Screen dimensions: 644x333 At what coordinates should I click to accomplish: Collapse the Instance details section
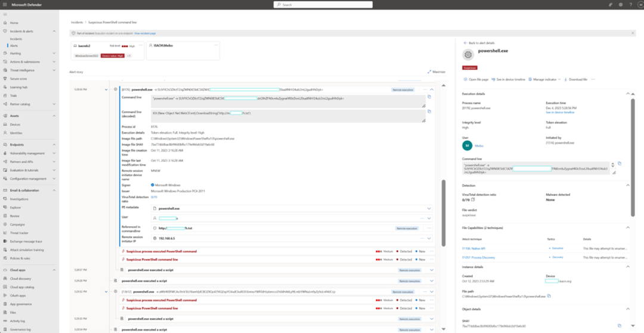628,267
